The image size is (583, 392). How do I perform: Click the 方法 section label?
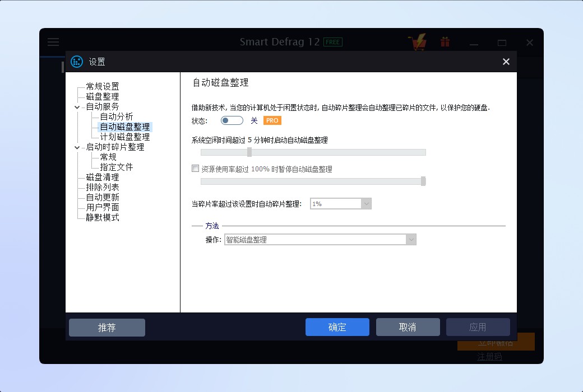(x=212, y=226)
